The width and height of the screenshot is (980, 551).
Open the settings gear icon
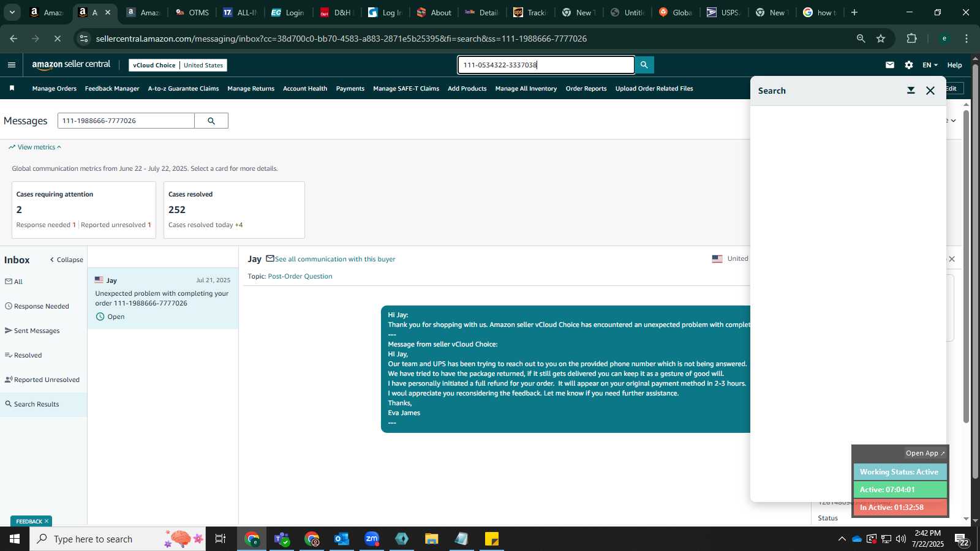point(909,65)
